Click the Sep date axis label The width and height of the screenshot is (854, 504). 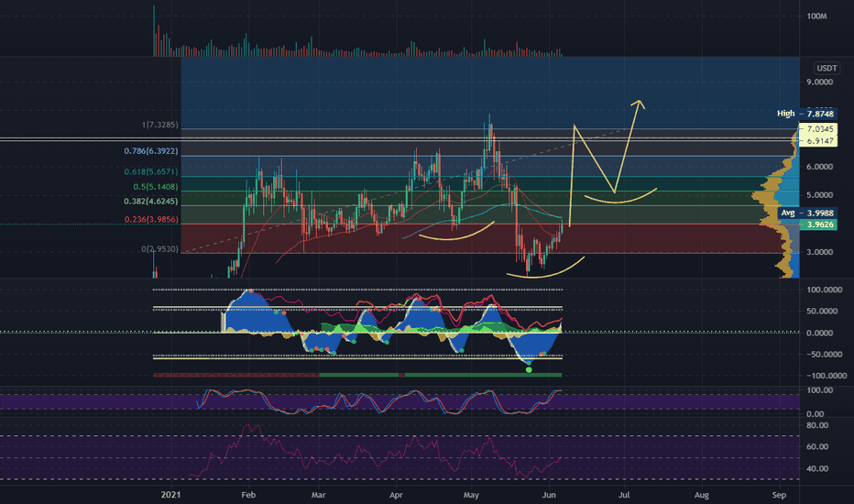pos(780,495)
